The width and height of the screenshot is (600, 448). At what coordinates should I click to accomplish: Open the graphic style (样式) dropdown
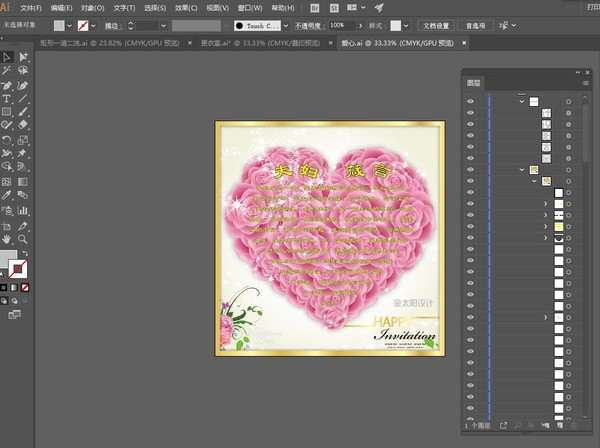[406, 26]
